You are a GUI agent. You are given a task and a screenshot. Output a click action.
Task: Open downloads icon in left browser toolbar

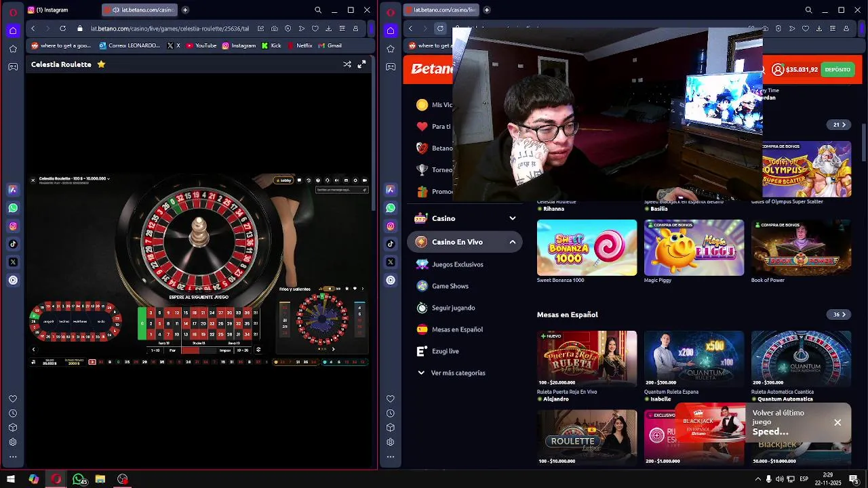[x=328, y=28]
